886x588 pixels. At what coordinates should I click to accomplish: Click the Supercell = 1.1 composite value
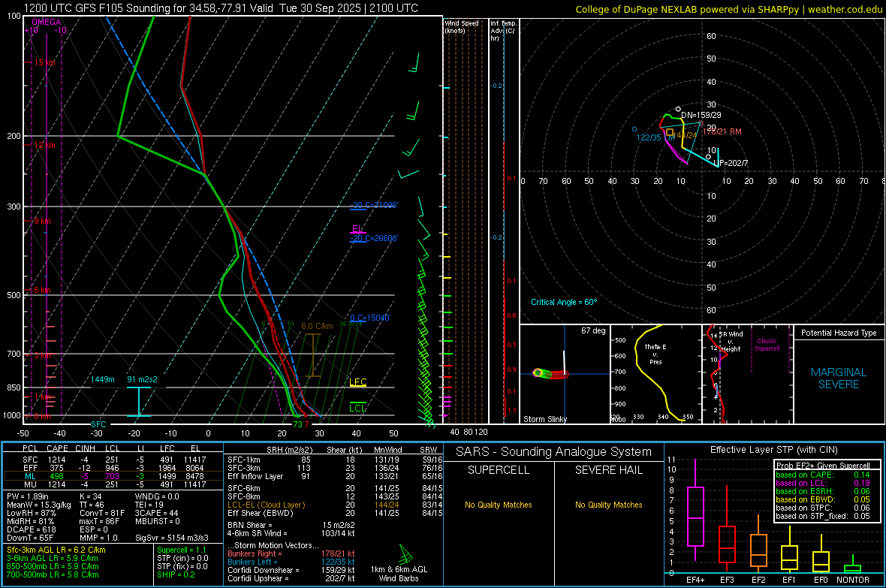tap(182, 550)
